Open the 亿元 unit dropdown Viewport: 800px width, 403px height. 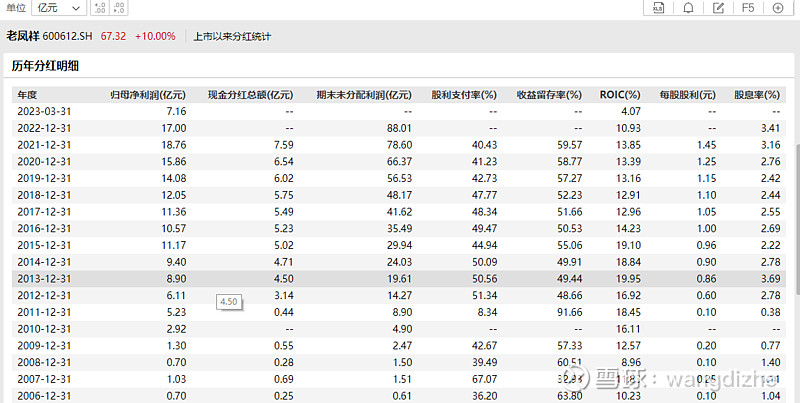tap(58, 8)
